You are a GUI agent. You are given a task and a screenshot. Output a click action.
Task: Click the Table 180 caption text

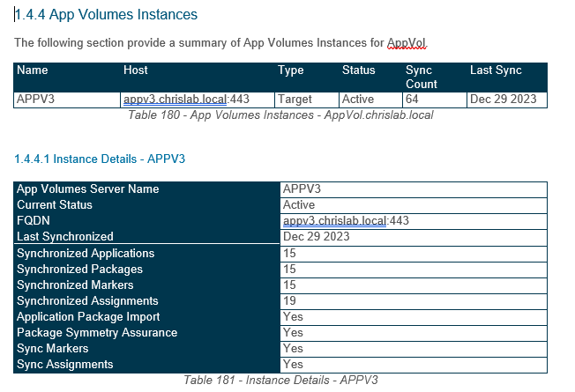click(x=280, y=115)
